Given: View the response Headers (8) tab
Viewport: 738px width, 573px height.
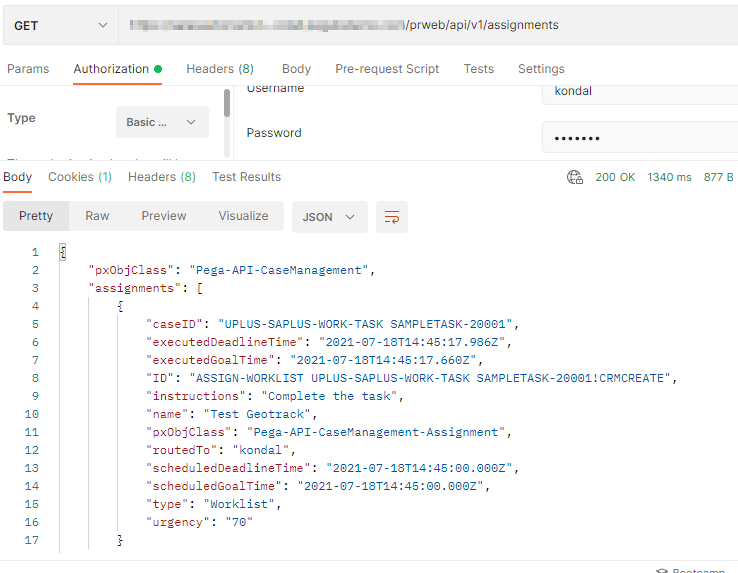Looking at the screenshot, I should click(162, 177).
